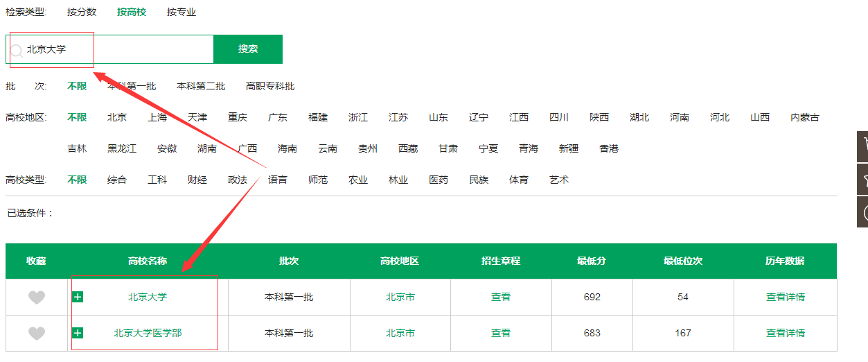Viewport: 868px width, 362px height.
Task: Click the 搜索 button
Action: (x=248, y=49)
